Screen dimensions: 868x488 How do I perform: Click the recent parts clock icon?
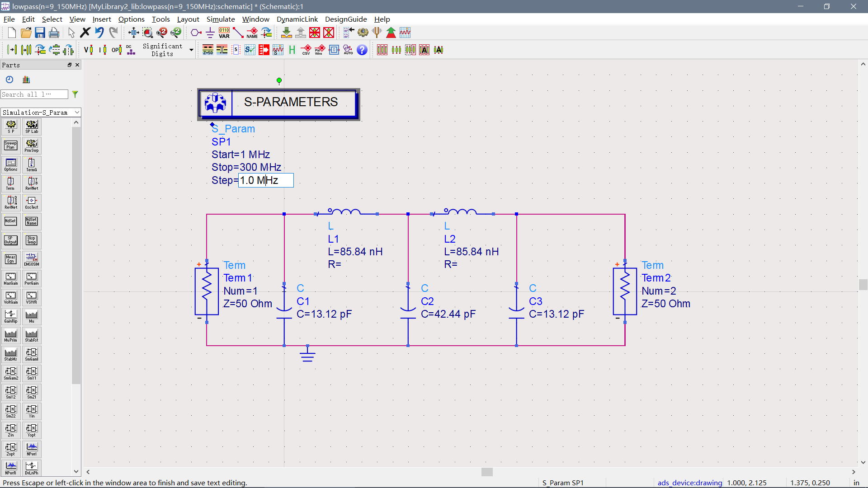[x=9, y=80]
